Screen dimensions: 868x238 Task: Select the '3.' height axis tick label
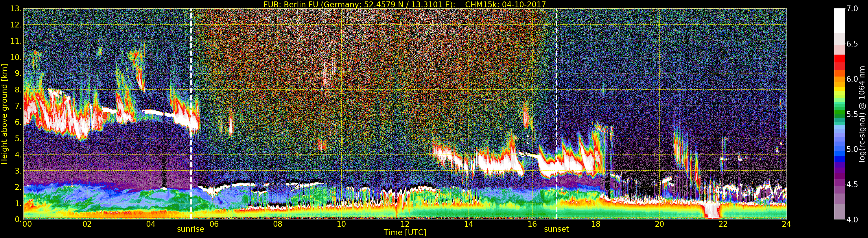18,171
